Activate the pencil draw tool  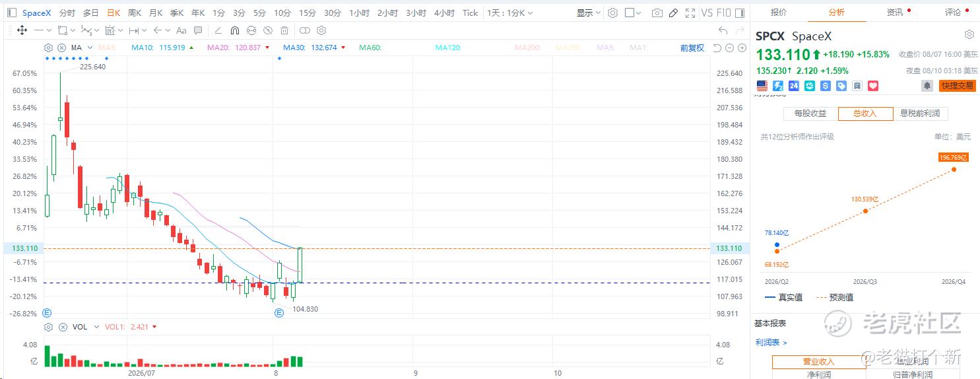673,13
